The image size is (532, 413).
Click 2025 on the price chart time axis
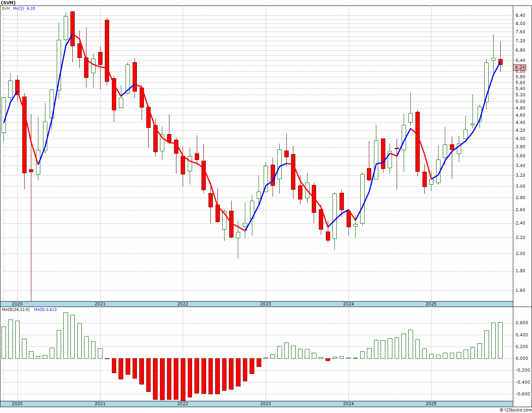tap(431, 304)
